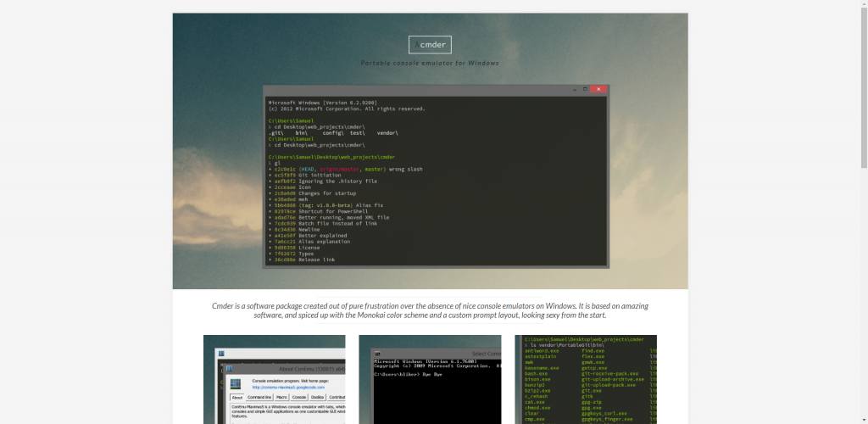Click the minimize icon on terminal screenshot
Image resolution: width=868 pixels, height=424 pixels.
(576, 89)
